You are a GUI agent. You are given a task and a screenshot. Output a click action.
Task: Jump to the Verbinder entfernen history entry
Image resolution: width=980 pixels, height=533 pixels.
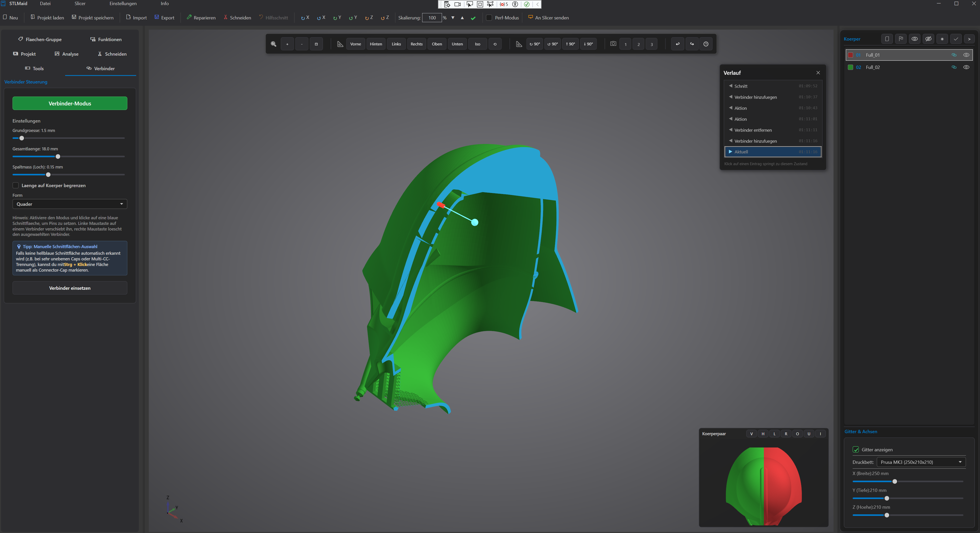point(773,130)
